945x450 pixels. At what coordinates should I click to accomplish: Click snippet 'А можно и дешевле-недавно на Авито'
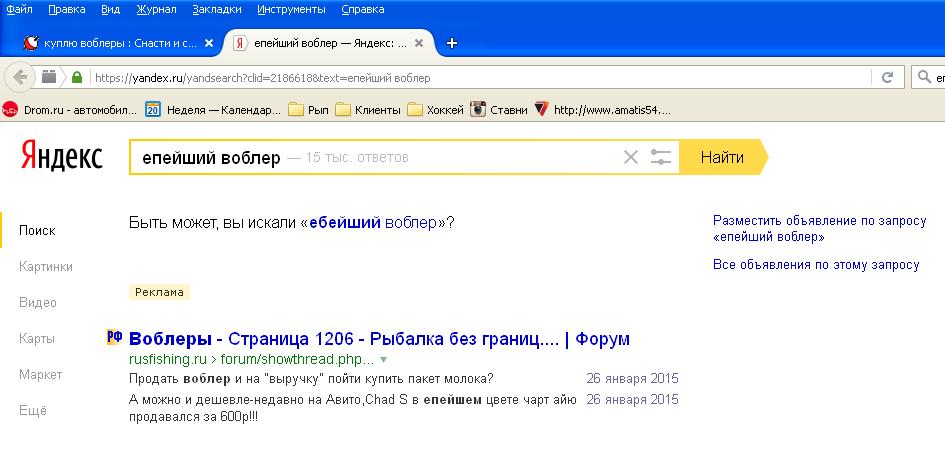pyautogui.click(x=353, y=408)
